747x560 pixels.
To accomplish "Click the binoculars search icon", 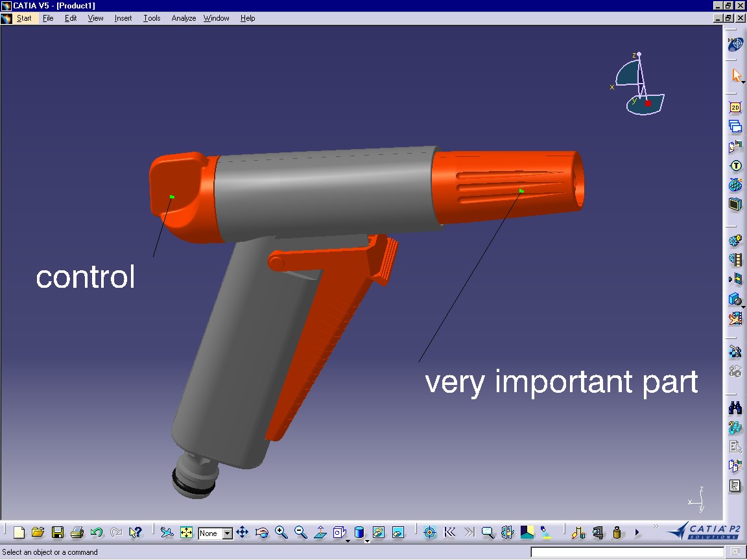I will pyautogui.click(x=735, y=408).
